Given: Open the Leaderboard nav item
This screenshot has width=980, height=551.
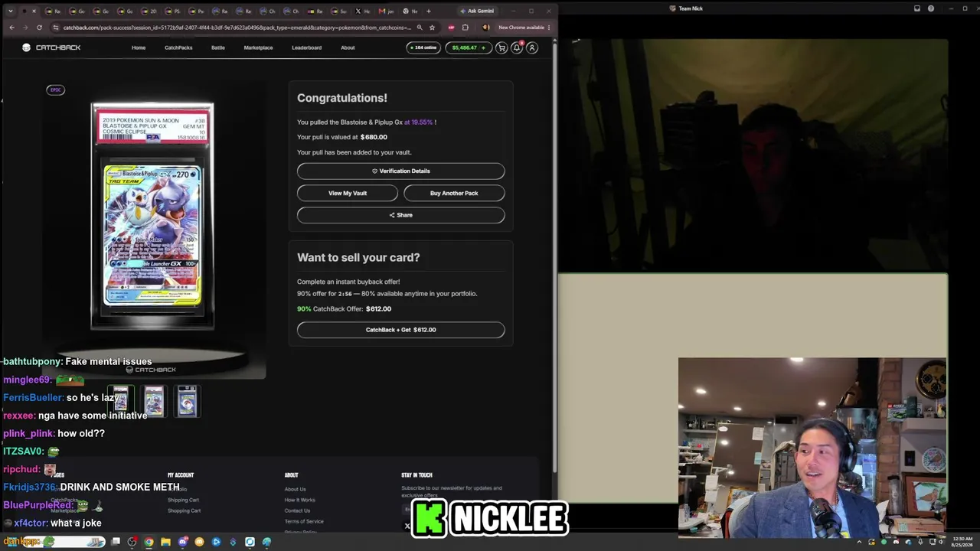Looking at the screenshot, I should click(x=306, y=47).
